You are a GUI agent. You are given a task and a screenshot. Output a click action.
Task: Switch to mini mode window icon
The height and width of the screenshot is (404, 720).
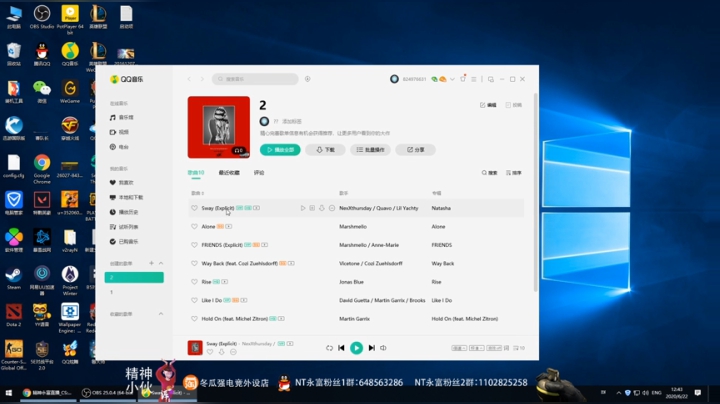[x=491, y=79]
